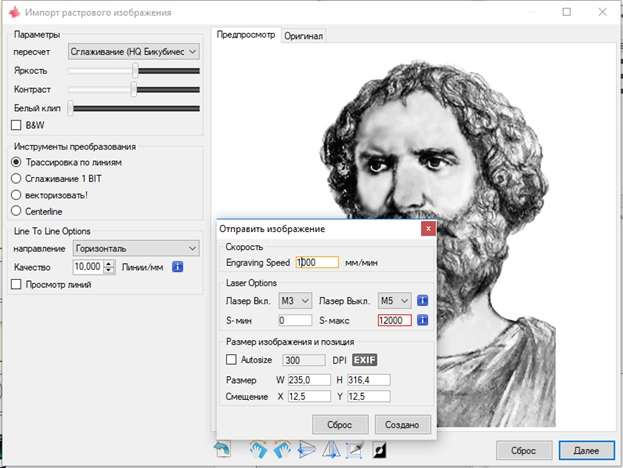Flip the image vertically
This screenshot has width=623, height=468.
tap(307, 450)
